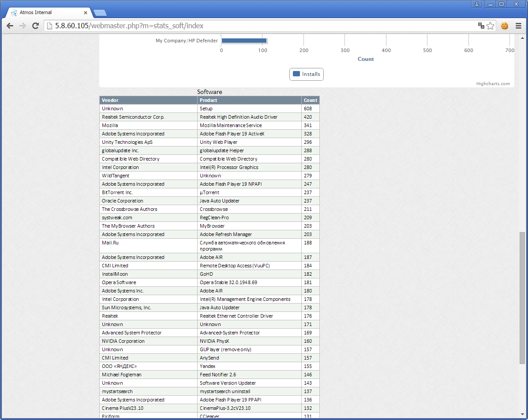Image resolution: width=528 pixels, height=420 pixels.
Task: Click the Installs blue legend swatch
Action: (296, 74)
